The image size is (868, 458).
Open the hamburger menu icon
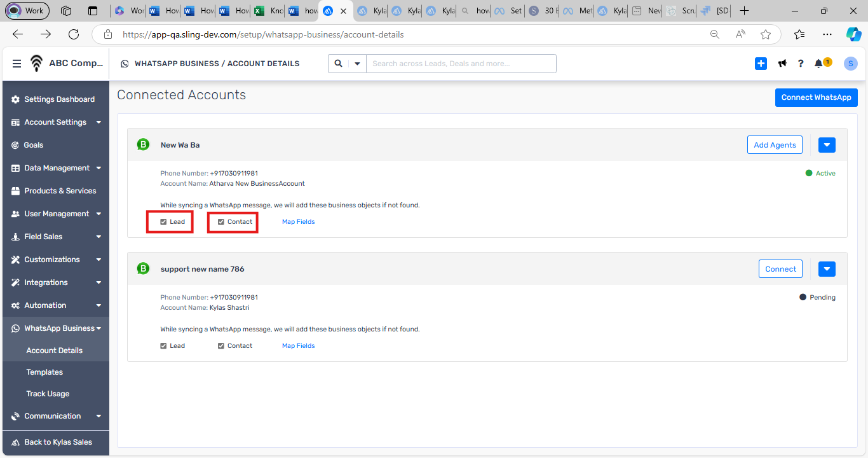pyautogui.click(x=17, y=64)
